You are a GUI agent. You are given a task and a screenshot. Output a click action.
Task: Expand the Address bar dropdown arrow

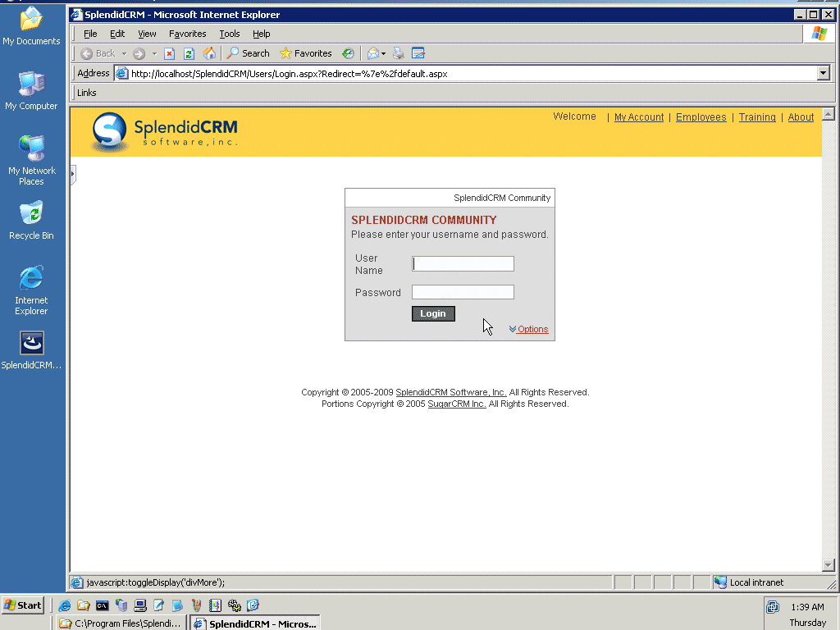click(824, 73)
